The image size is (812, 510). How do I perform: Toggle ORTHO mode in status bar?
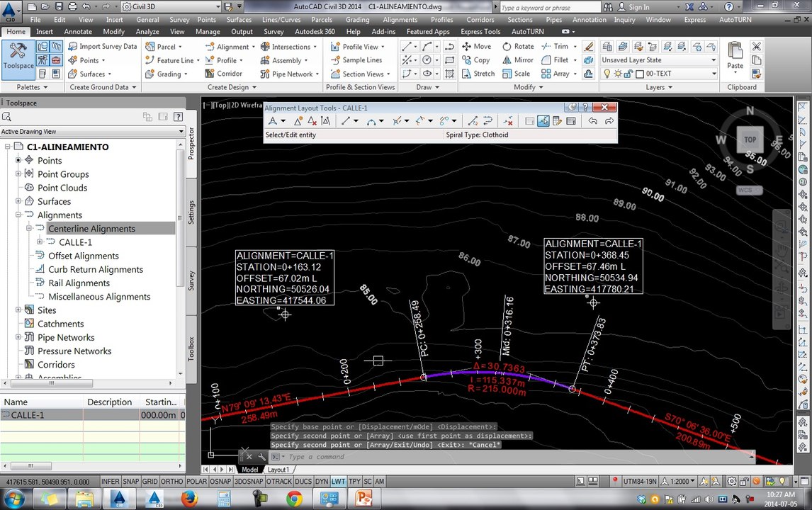(171, 482)
